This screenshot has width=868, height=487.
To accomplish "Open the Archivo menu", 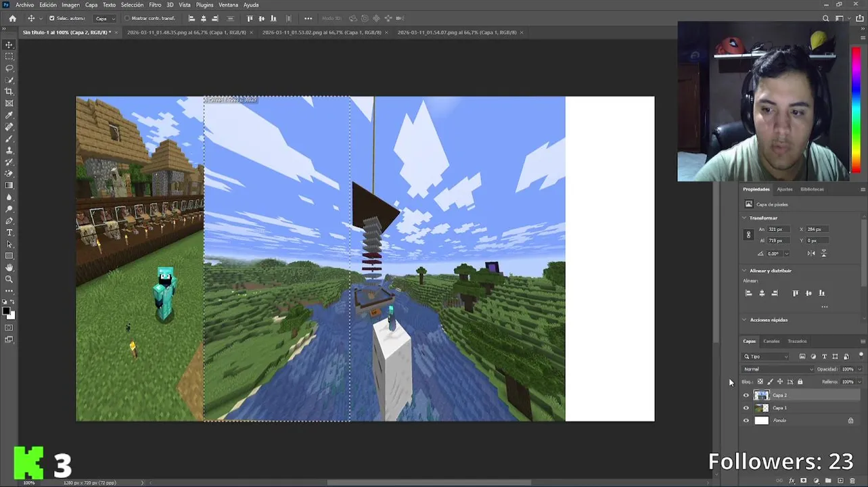I will click(24, 5).
